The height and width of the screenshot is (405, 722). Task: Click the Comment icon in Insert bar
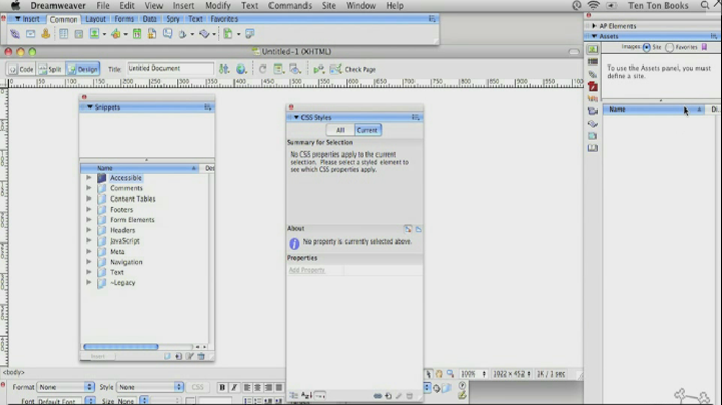click(x=168, y=34)
